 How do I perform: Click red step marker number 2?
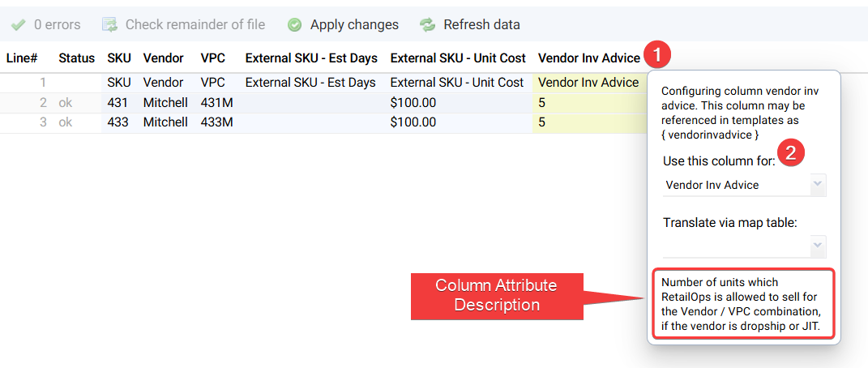(x=790, y=152)
